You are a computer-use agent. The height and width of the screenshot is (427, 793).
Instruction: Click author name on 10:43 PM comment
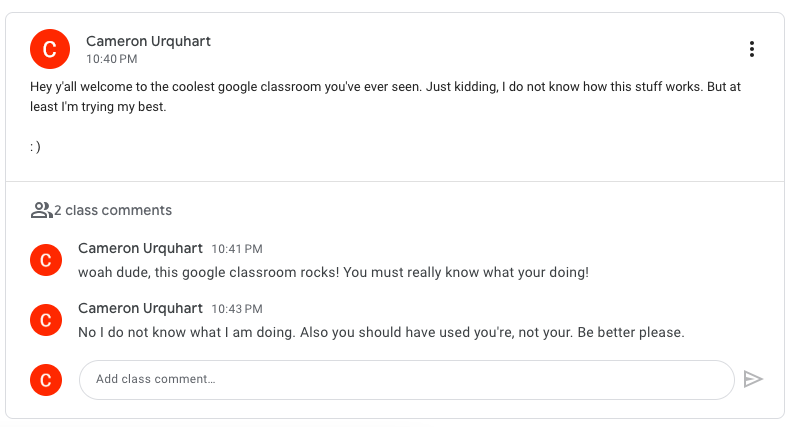[140, 308]
